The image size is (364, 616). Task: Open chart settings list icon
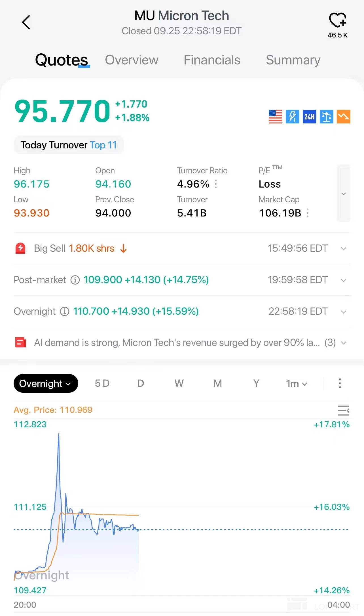tap(343, 410)
